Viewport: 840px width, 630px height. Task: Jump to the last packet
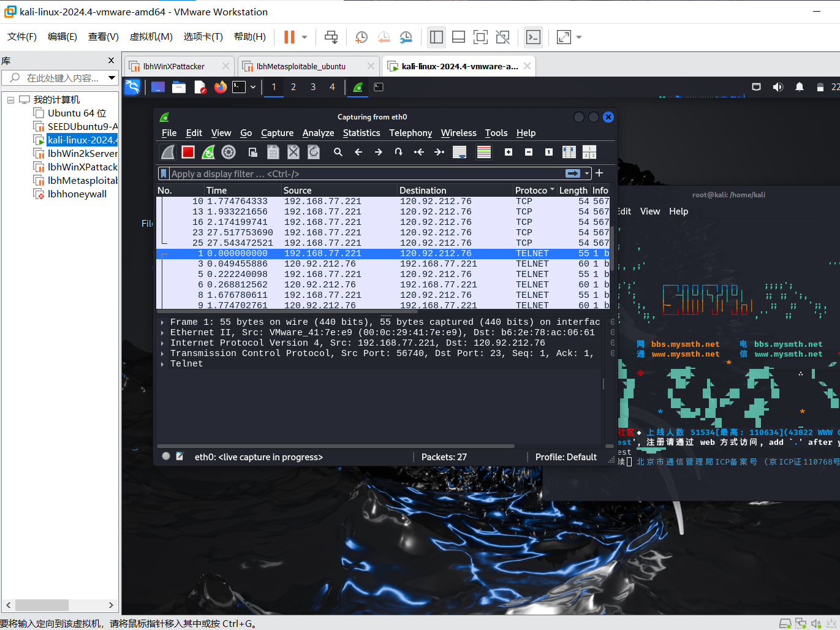pyautogui.click(x=439, y=152)
